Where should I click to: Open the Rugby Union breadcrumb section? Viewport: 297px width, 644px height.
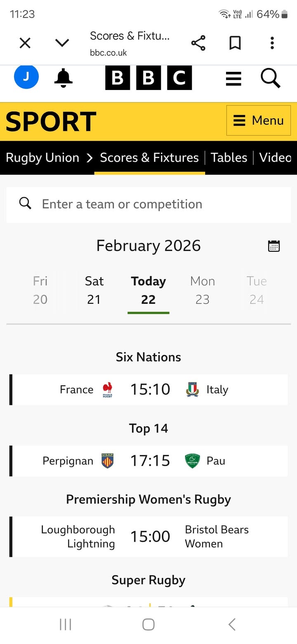tap(42, 158)
